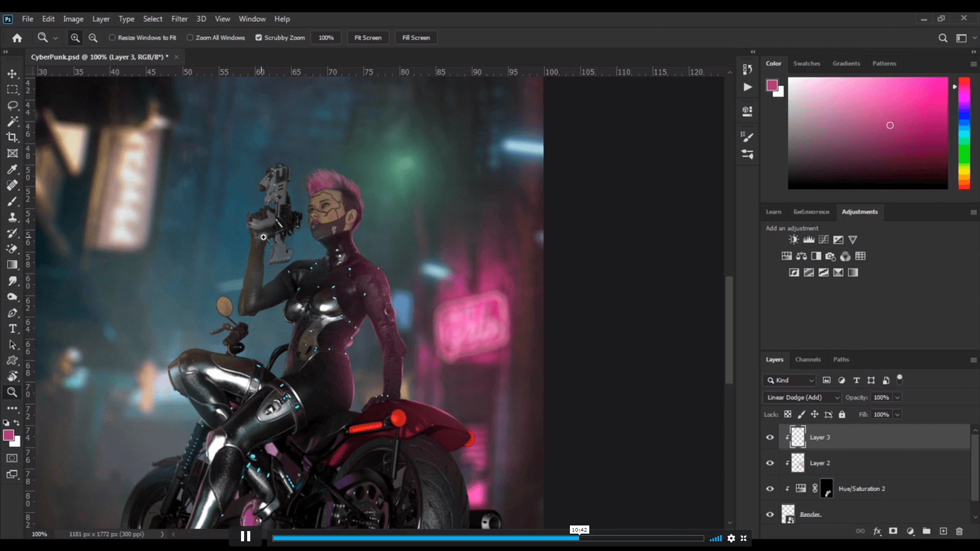Create a new layer
980x551 pixels.
(x=943, y=531)
